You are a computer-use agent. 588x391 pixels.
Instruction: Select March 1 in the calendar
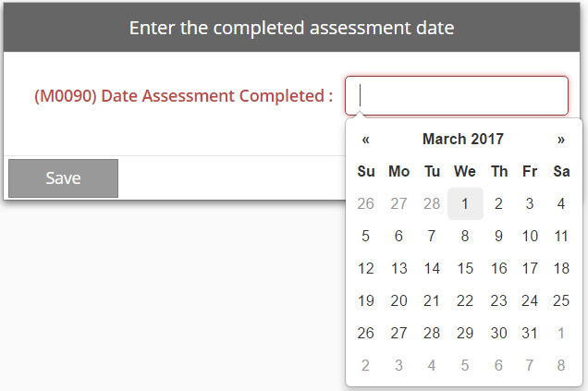pyautogui.click(x=465, y=203)
